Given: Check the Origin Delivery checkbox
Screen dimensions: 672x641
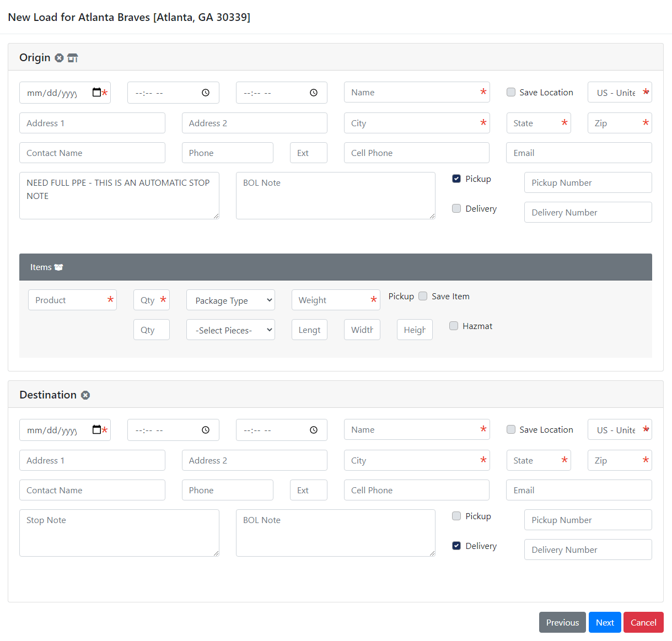Looking at the screenshot, I should (456, 208).
